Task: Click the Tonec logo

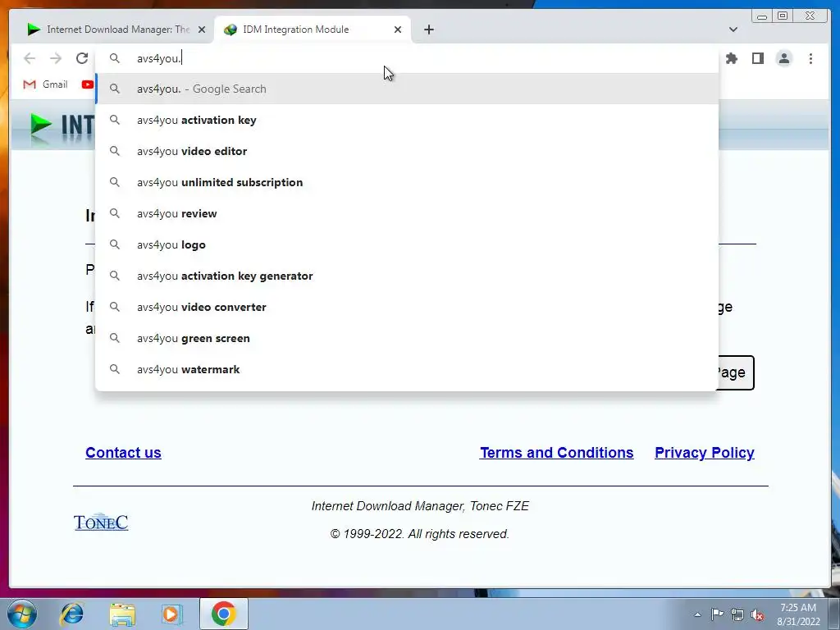Action: point(101,522)
